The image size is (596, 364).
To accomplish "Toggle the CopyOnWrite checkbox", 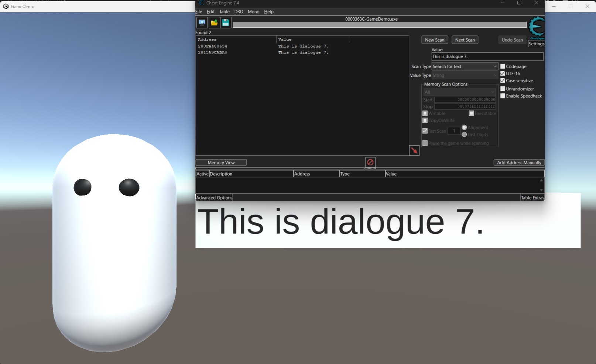I will [425, 120].
